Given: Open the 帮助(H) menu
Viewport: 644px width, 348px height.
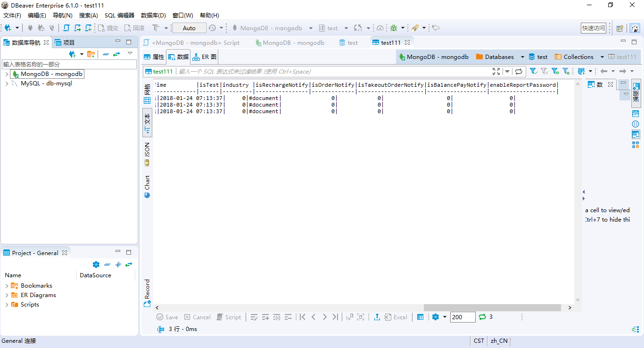Looking at the screenshot, I should (209, 16).
